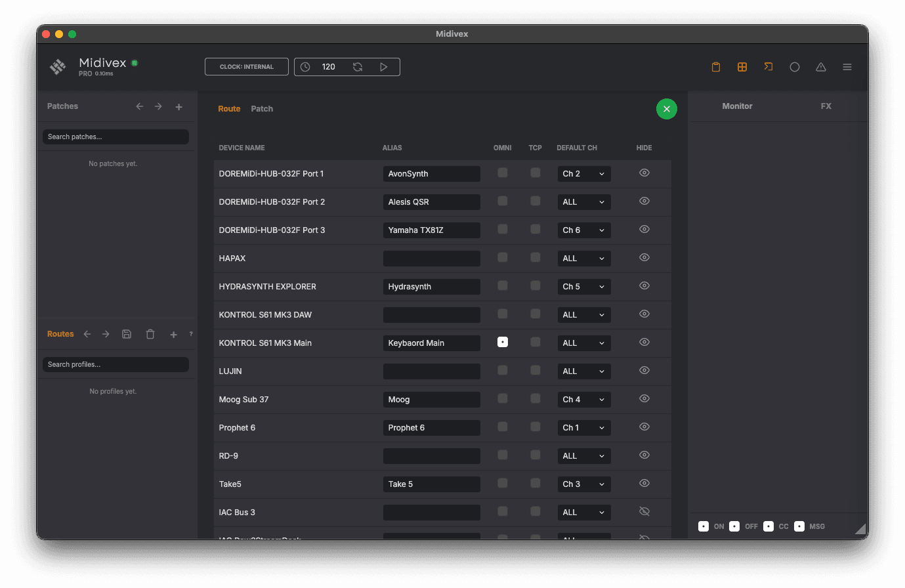
Task: Open the HAPAX default channel dropdown
Action: [x=583, y=259]
